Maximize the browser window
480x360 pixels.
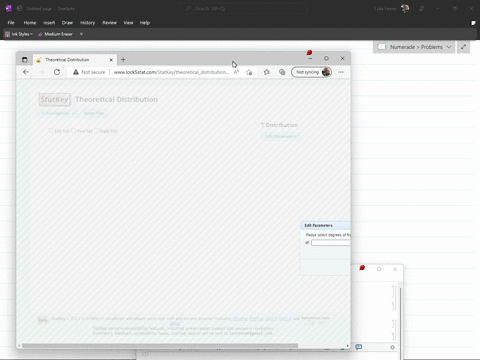(x=326, y=58)
